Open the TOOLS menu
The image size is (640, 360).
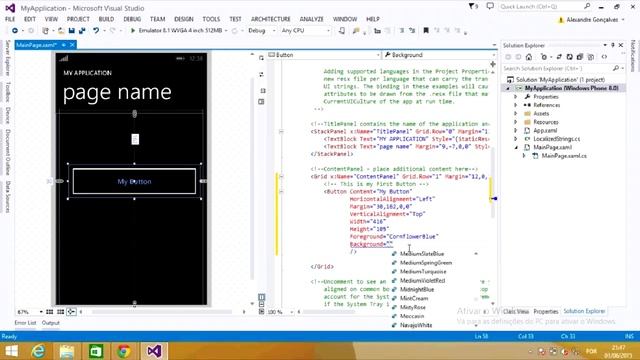click(211, 19)
